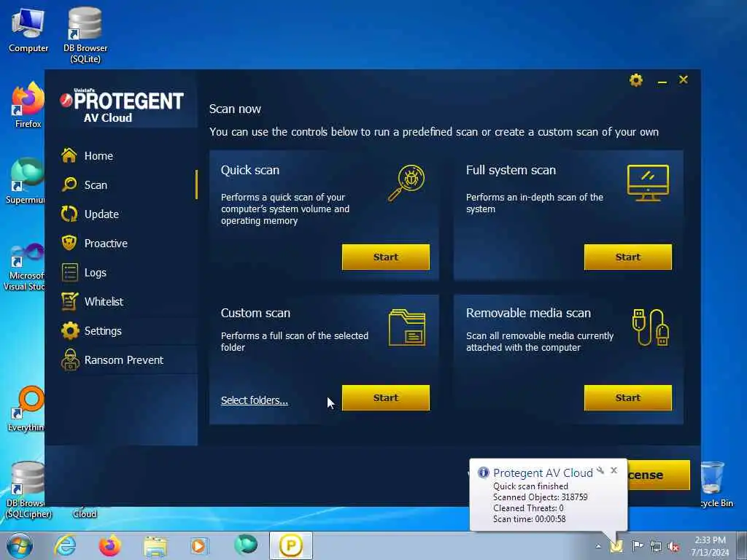The width and height of the screenshot is (747, 560).
Task: Select the Everything desktop shortcut
Action: 26,408
